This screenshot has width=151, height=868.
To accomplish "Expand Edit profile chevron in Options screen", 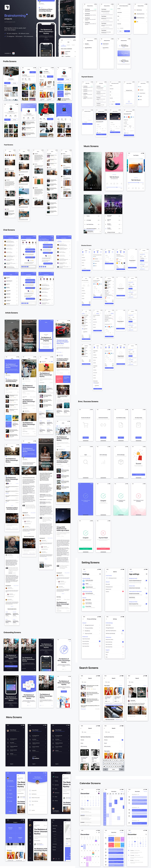I will (x=123, y=584).
